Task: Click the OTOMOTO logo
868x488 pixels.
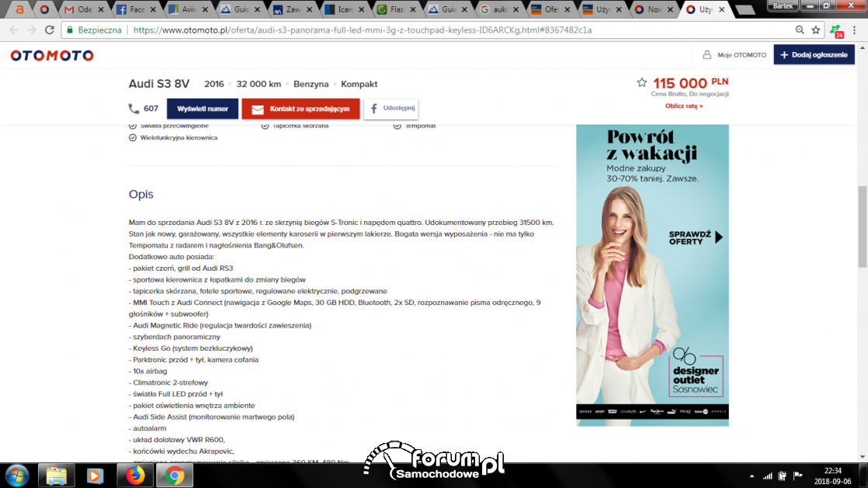Action: (x=52, y=55)
